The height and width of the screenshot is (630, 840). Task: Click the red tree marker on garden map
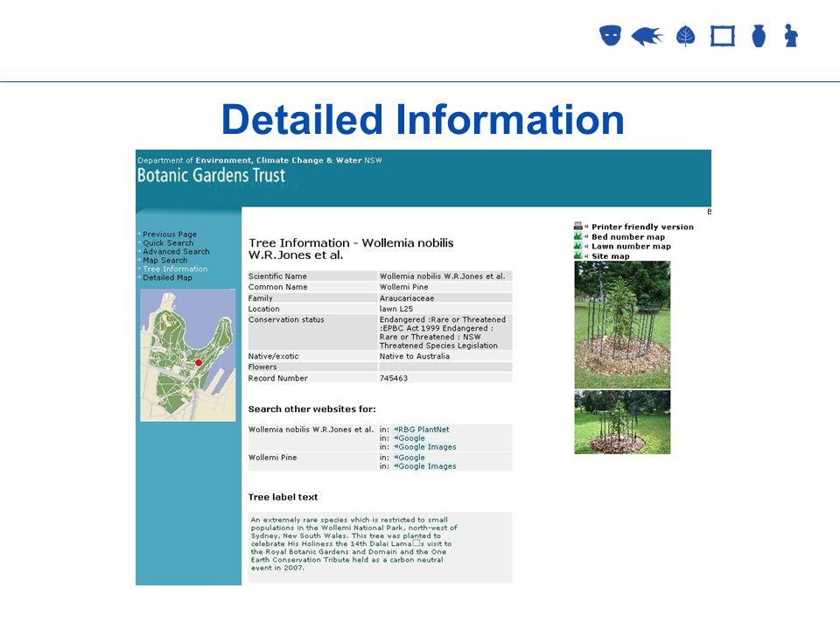199,362
